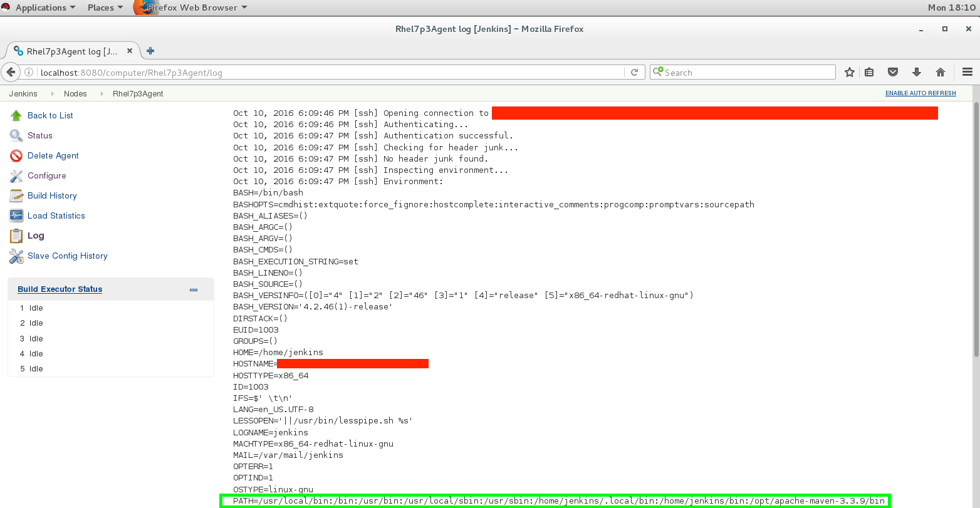This screenshot has height=508, width=980.
Task: Click the Delete Agent red icon
Action: [x=16, y=156]
